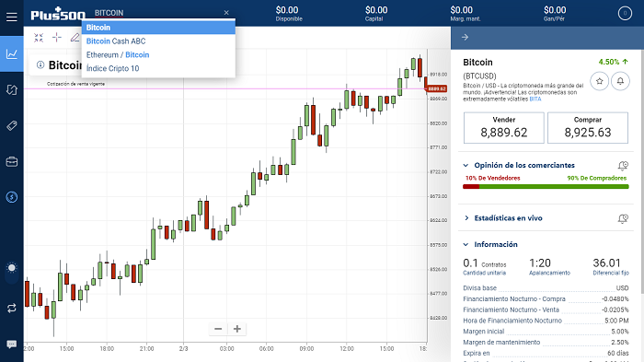The width and height of the screenshot is (644, 362).
Task: Select Bitcoin Cash ABC suggestion
Action: point(158,41)
